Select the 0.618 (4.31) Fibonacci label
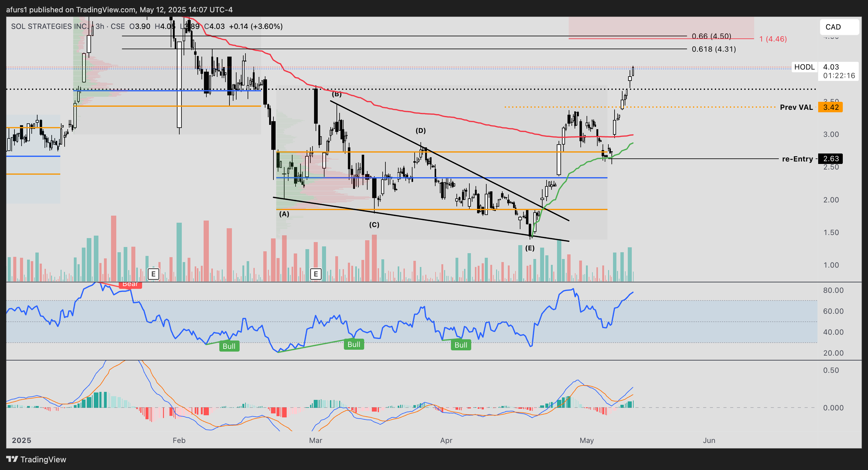Screen dimensions: 868x470 pos(714,49)
